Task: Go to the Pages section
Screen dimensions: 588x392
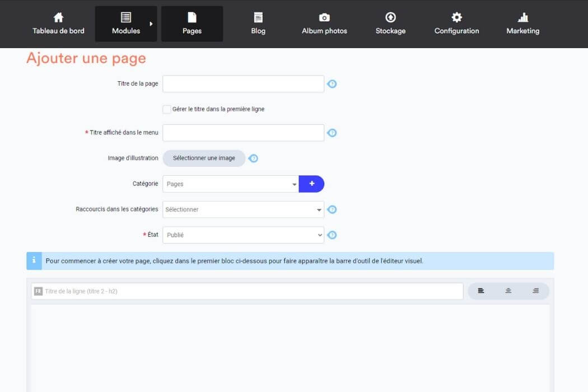Action: click(192, 24)
